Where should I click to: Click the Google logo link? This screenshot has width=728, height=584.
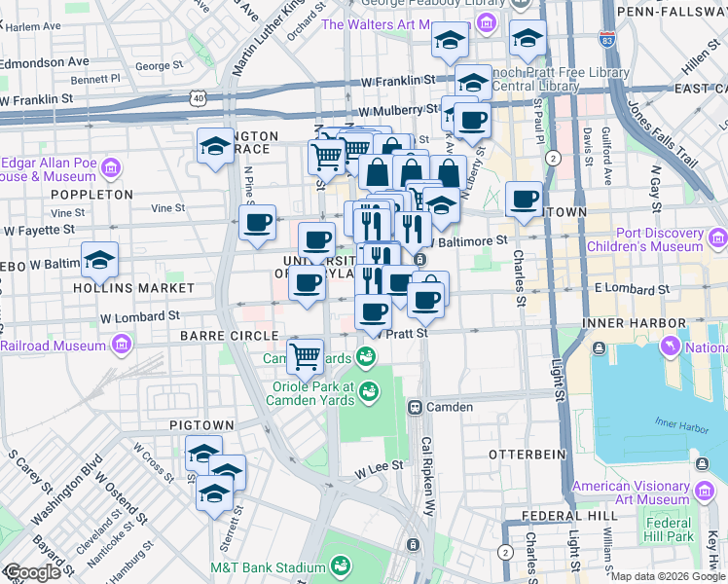point(32,572)
